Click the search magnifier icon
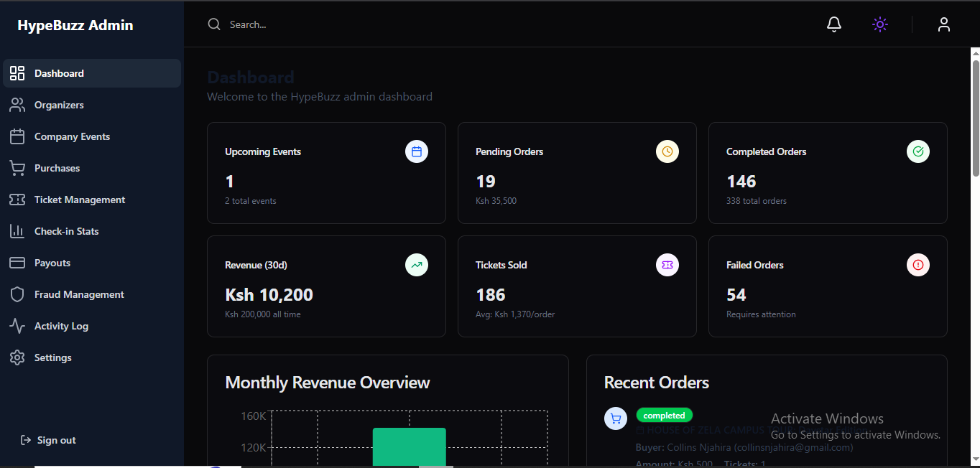 click(x=214, y=24)
